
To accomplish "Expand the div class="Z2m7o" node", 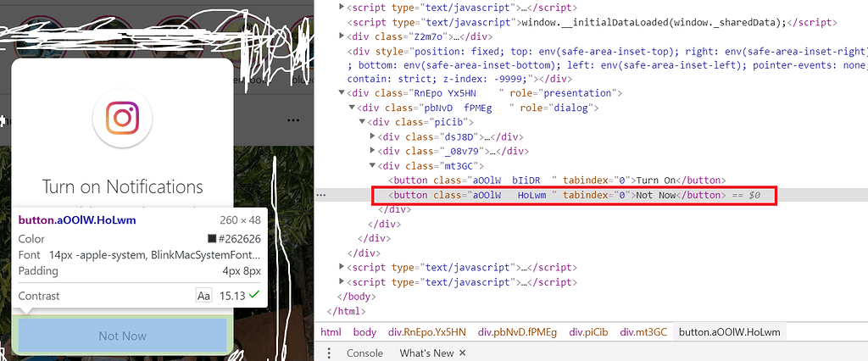I will [341, 36].
